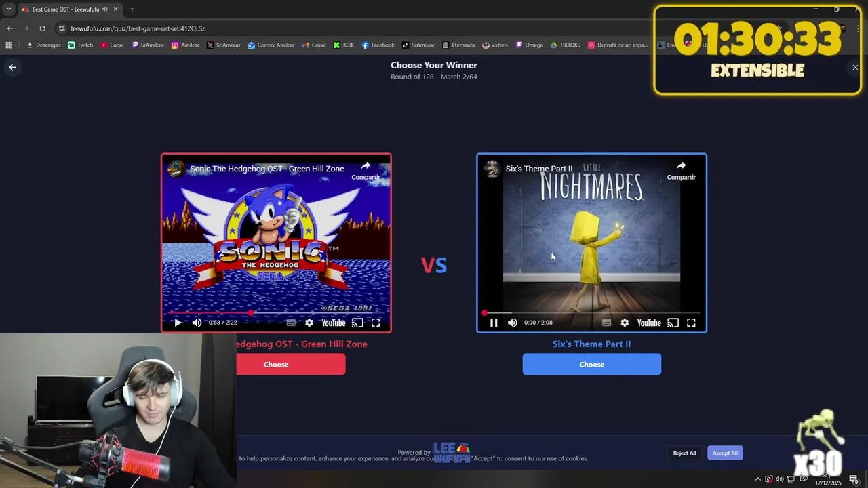Open a new browser tab

click(x=132, y=9)
